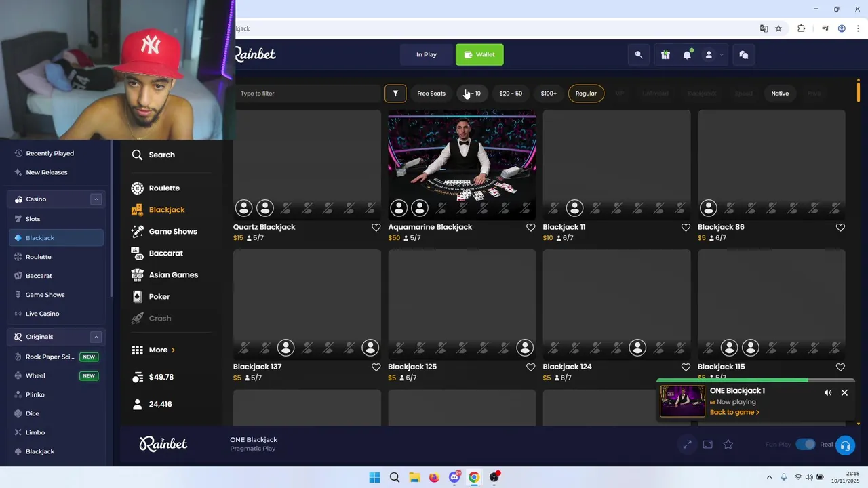Open File Explorer from the taskbar

coord(414,477)
